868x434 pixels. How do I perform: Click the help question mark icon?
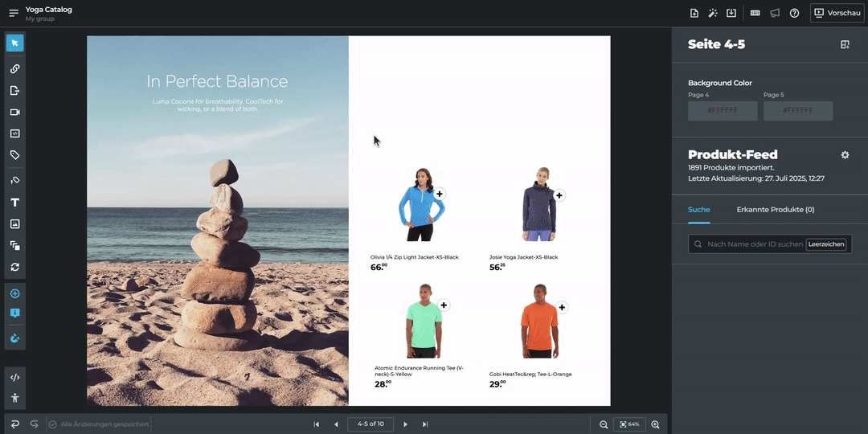point(794,13)
